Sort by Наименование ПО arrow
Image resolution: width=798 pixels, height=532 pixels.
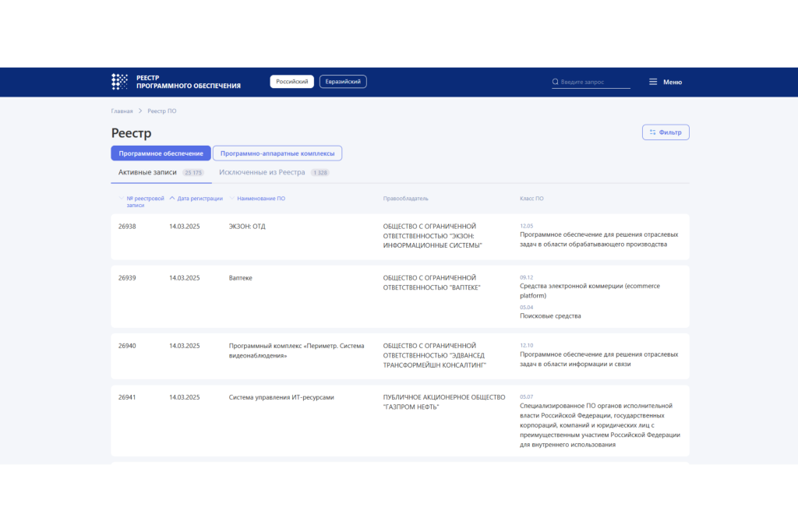(x=231, y=199)
